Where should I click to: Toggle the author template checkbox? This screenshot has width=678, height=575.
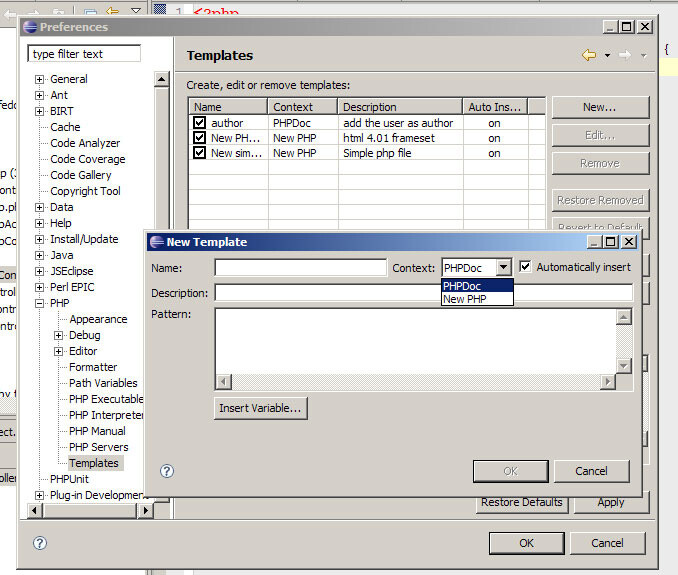pyautogui.click(x=199, y=122)
